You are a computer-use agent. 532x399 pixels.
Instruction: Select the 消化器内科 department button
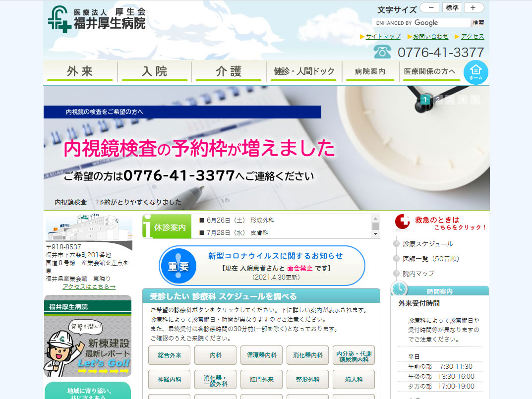(x=308, y=355)
